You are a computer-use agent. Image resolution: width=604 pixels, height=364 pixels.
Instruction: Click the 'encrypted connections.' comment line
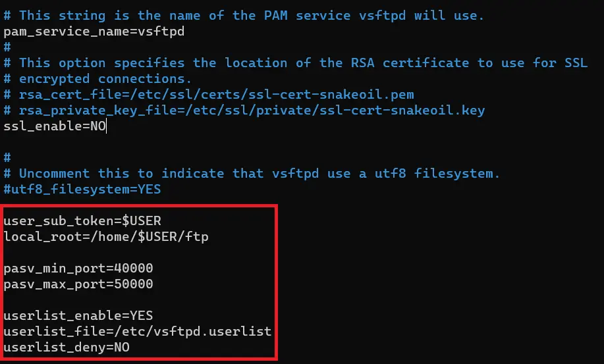coord(99,78)
